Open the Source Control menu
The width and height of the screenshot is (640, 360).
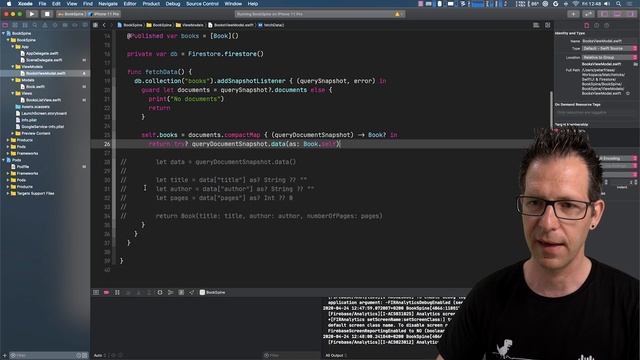pyautogui.click(x=202, y=4)
